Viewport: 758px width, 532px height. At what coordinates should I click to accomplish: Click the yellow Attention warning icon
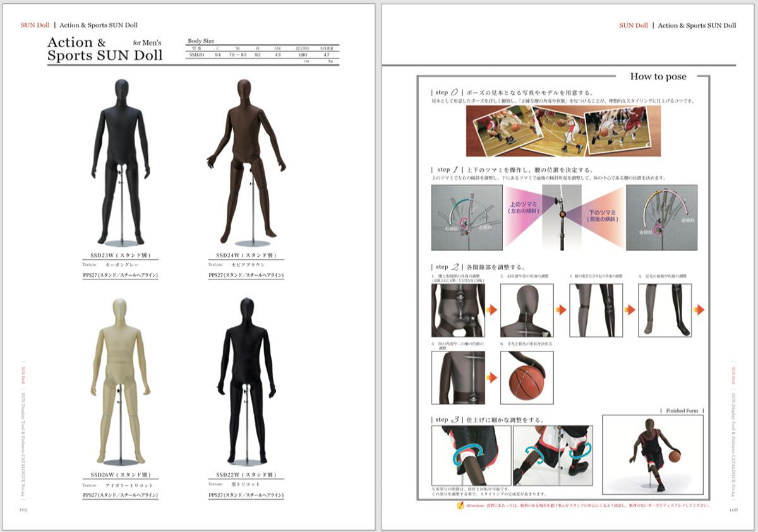pyautogui.click(x=459, y=505)
